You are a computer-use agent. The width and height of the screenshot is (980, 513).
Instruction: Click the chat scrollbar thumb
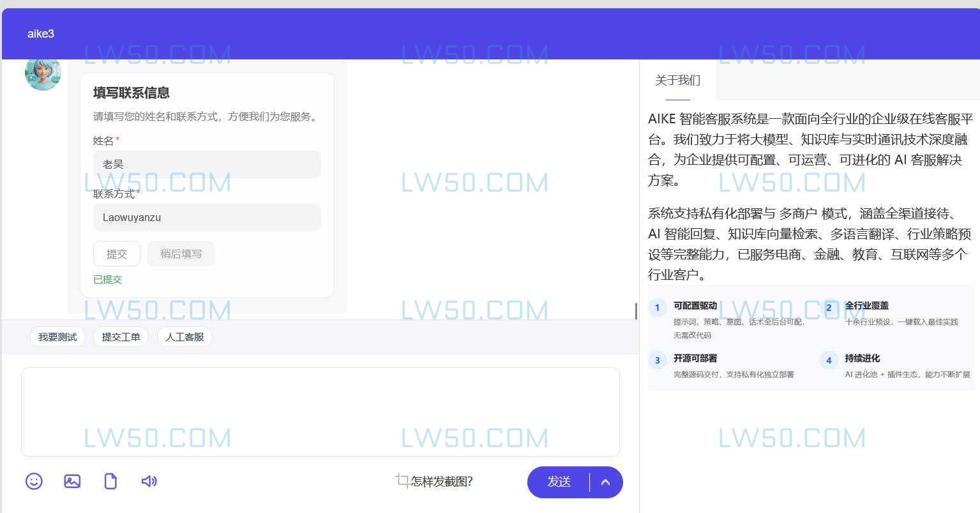[636, 311]
